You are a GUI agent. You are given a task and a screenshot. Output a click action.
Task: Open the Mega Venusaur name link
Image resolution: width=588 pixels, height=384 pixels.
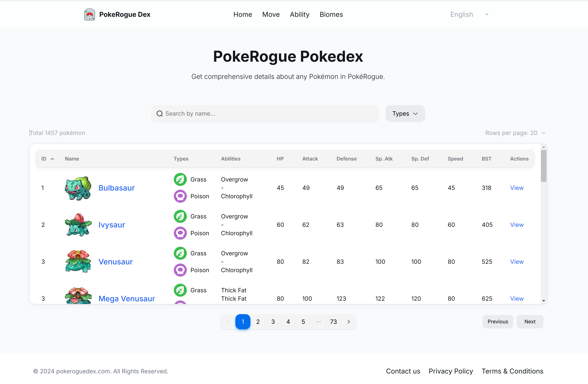[127, 299]
